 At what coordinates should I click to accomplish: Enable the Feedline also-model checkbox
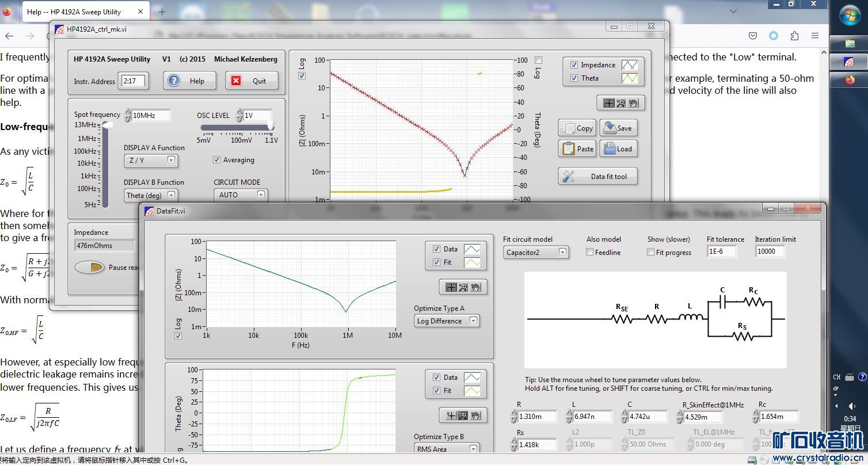(589, 252)
